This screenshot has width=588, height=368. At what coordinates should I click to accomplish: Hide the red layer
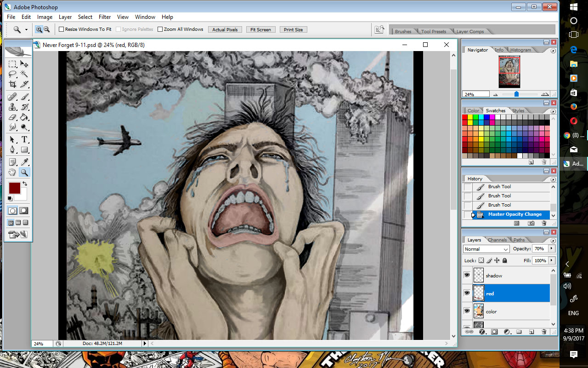point(467,293)
